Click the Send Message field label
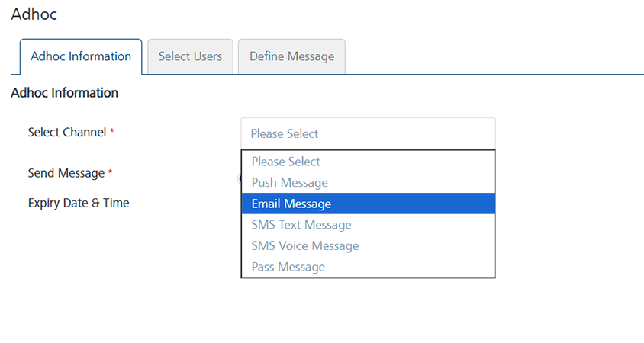The height and width of the screenshot is (343, 644). [x=66, y=173]
